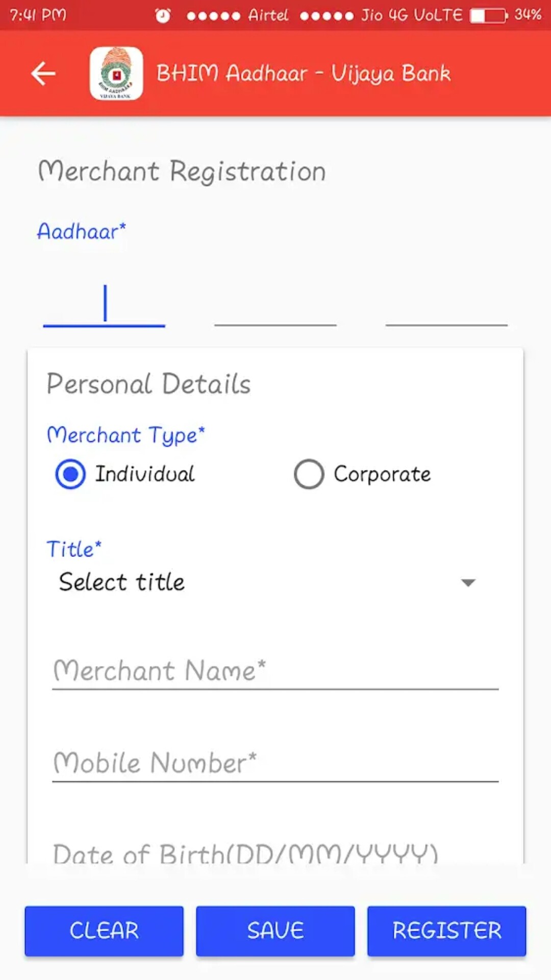Focus the second Aadhaar number field
The image size is (551, 980).
tap(275, 306)
